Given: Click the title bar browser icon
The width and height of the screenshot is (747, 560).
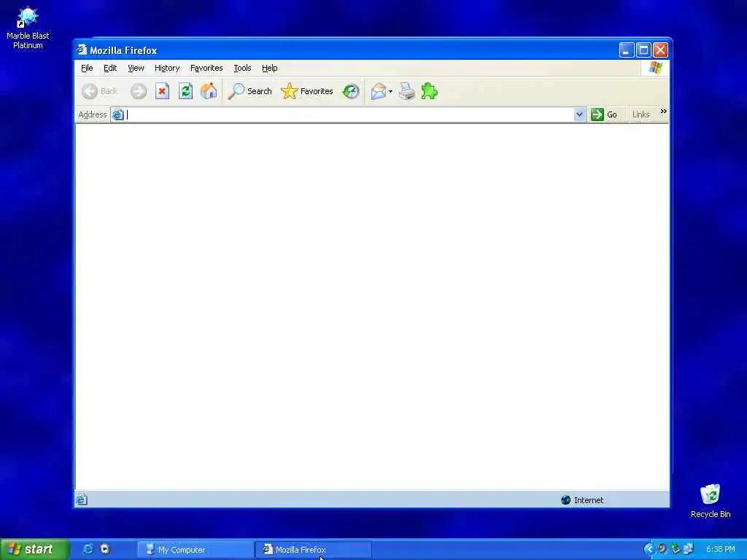Looking at the screenshot, I should coord(82,50).
